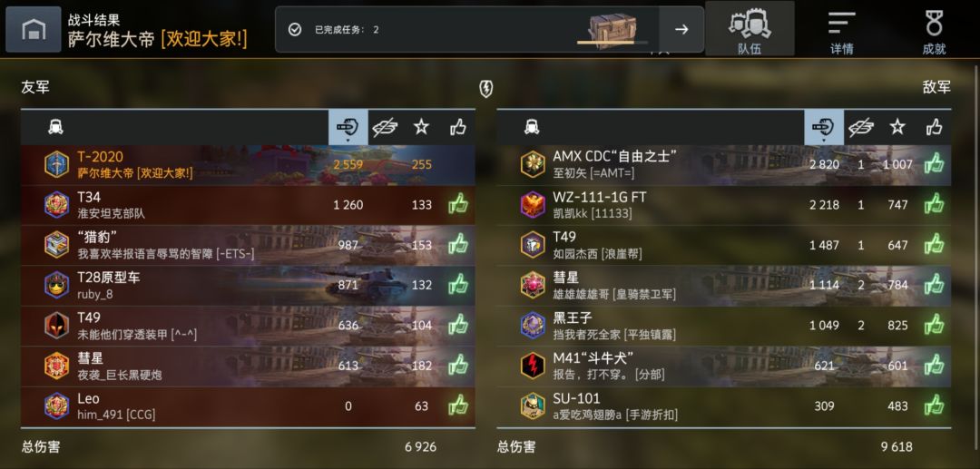Sort enemies by damage column icon
The width and height of the screenshot is (980, 469).
[x=824, y=127]
